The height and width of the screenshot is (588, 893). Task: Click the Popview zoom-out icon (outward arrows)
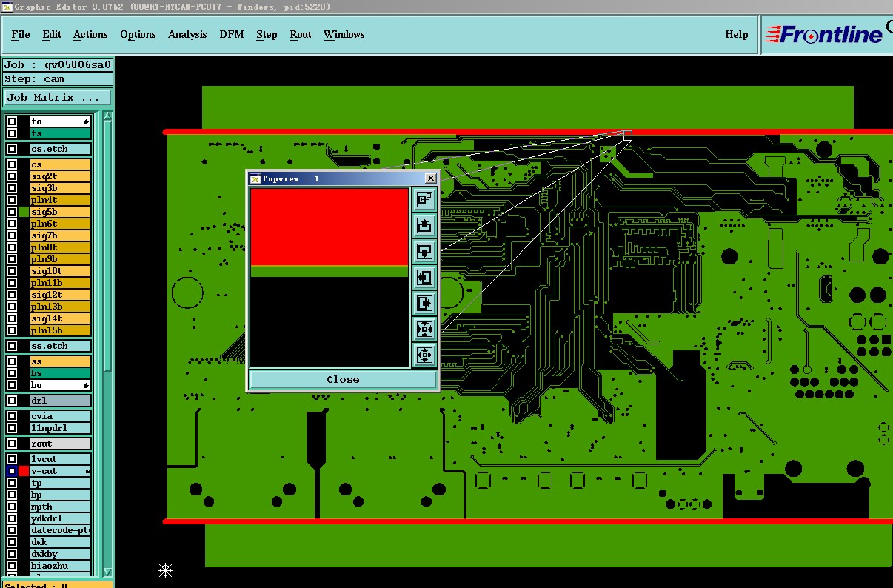424,355
